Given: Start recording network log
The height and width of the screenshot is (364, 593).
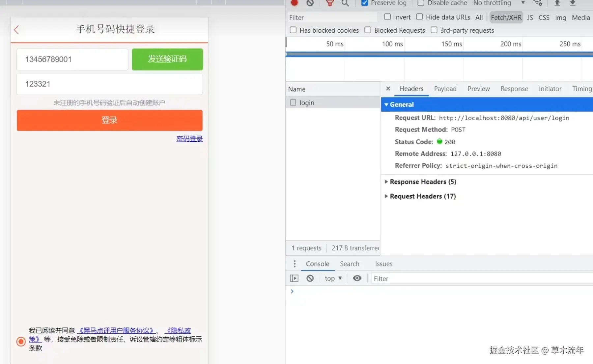Looking at the screenshot, I should [294, 3].
